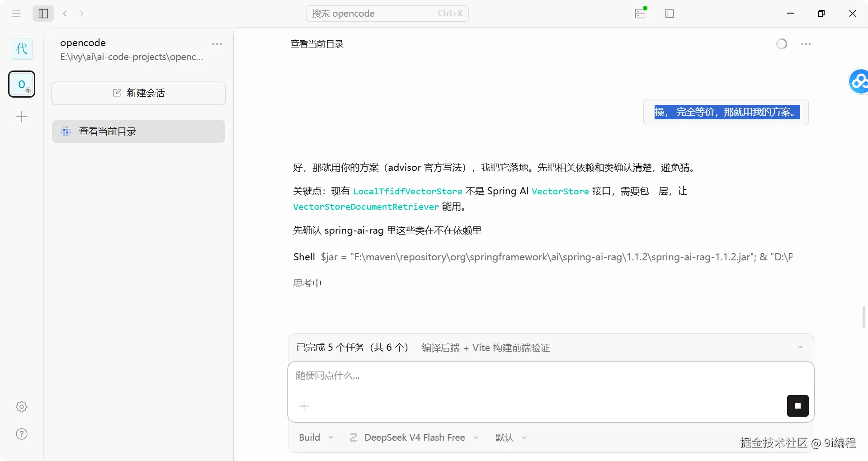
Task: Stop generation with the black square button
Action: tap(798, 406)
